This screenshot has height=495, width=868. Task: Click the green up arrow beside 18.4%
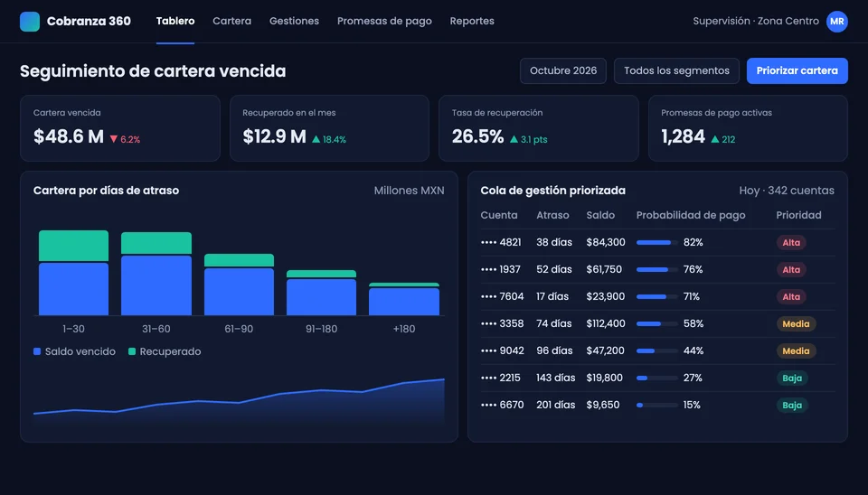[x=316, y=139]
